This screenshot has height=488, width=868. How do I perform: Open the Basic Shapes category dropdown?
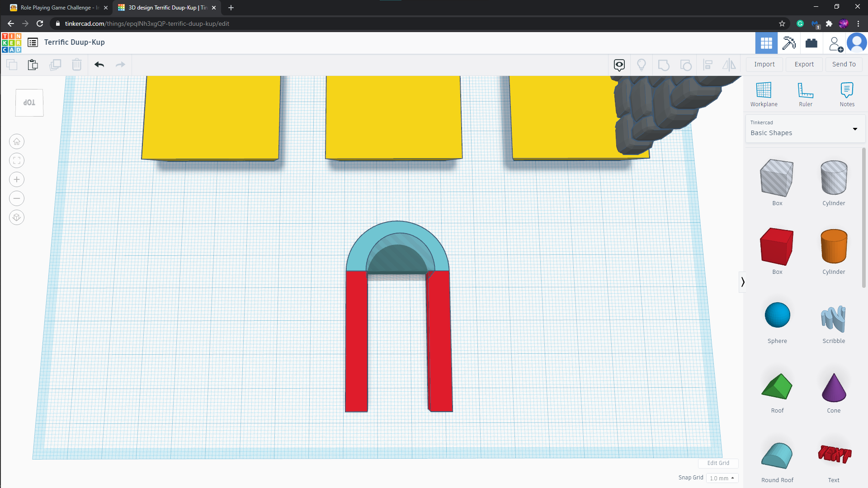[x=805, y=129]
